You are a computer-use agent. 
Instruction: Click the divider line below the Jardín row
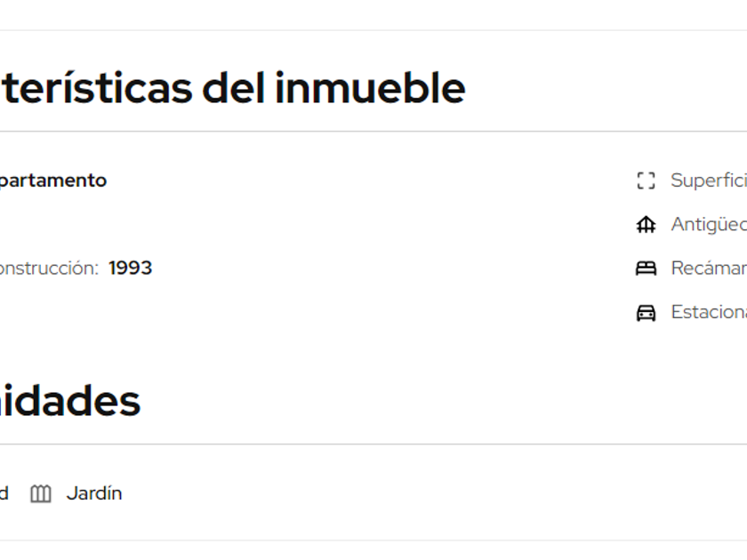(x=373, y=540)
